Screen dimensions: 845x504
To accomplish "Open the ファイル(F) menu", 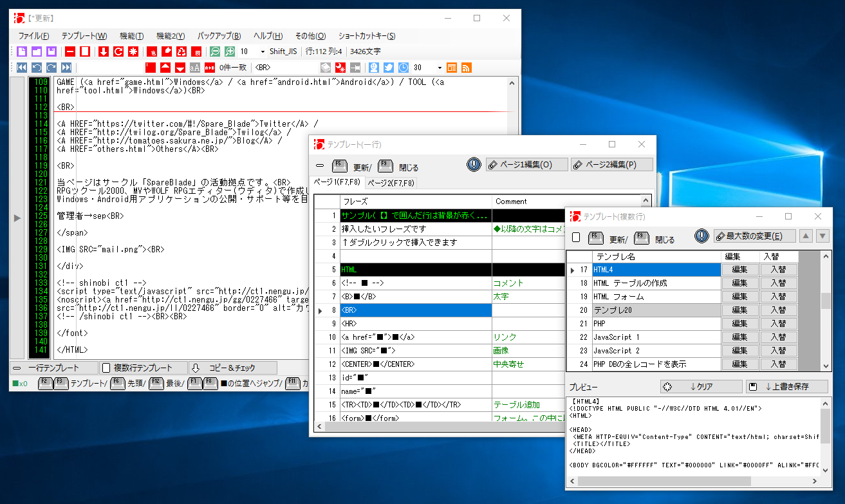I will 33,36.
